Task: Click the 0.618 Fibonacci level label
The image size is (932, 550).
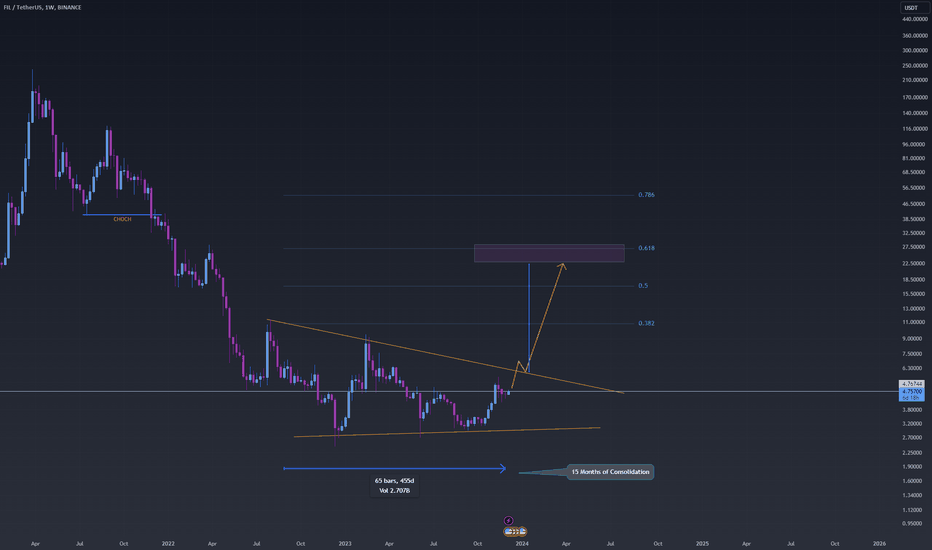Action: pyautogui.click(x=646, y=247)
